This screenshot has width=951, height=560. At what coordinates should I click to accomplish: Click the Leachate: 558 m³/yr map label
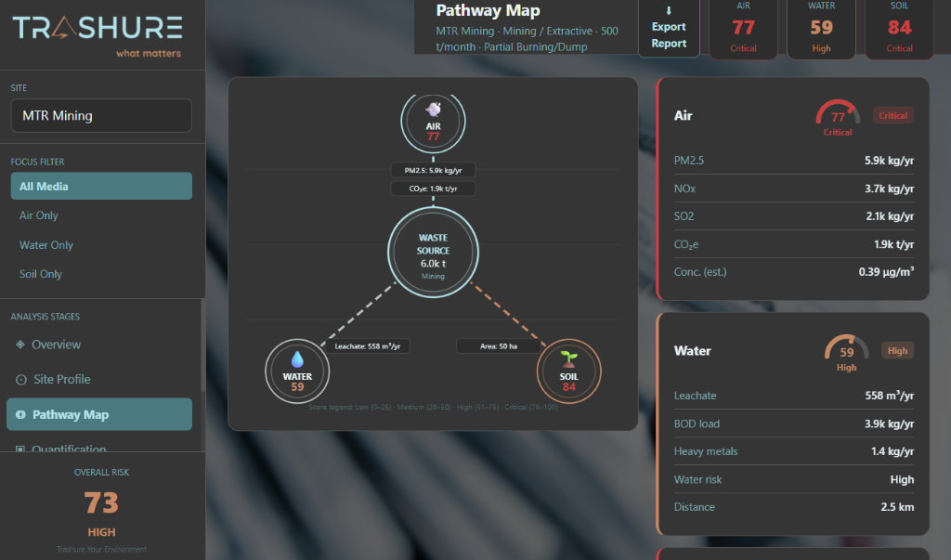pyautogui.click(x=368, y=346)
